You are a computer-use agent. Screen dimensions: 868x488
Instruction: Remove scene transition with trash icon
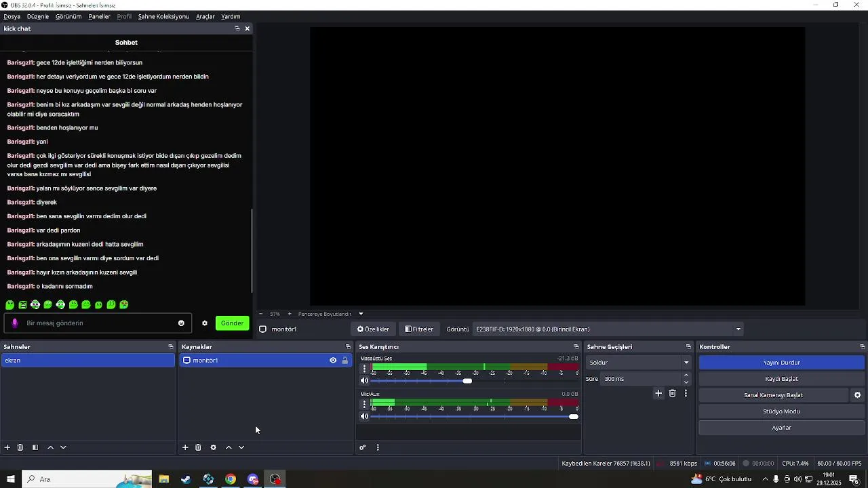[x=673, y=393]
